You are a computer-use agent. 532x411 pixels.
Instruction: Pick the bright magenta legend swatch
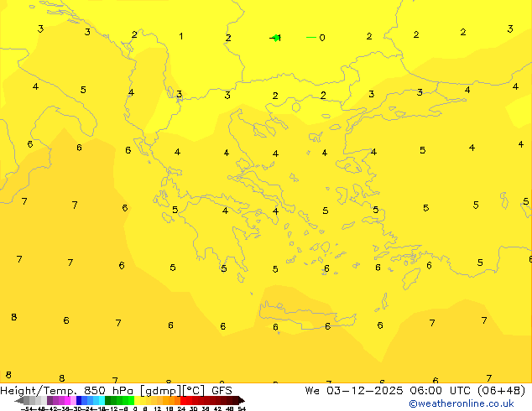tap(67, 400)
